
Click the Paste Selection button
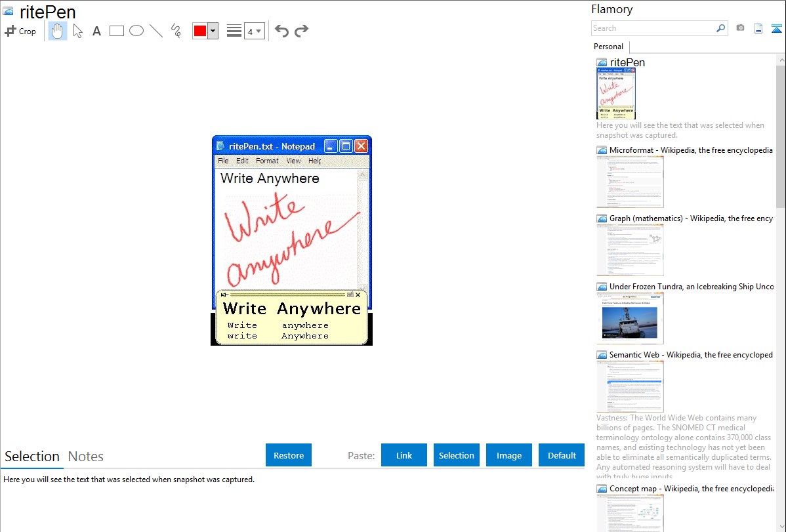click(x=456, y=455)
